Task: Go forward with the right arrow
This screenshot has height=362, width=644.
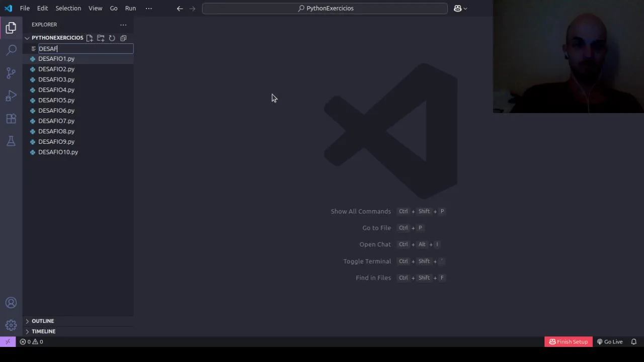Action: [192, 8]
